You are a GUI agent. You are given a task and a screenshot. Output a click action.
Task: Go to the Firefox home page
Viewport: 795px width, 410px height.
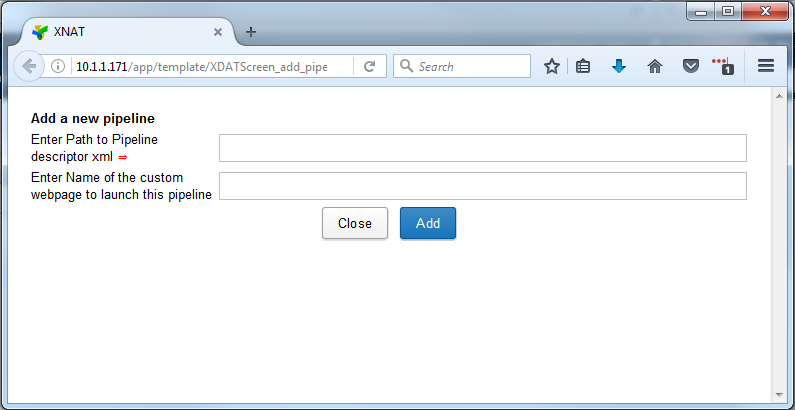(655, 67)
